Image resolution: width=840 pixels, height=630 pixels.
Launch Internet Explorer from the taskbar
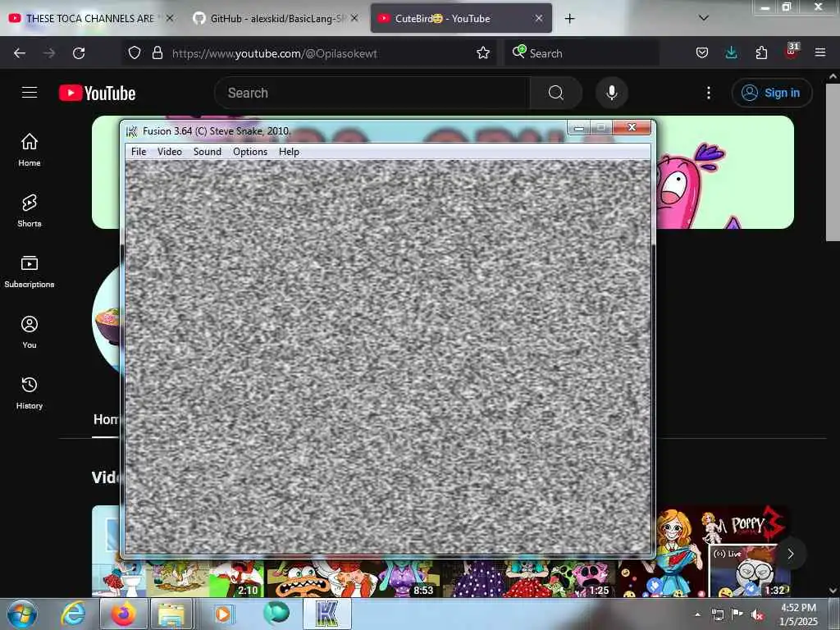pos(72,614)
